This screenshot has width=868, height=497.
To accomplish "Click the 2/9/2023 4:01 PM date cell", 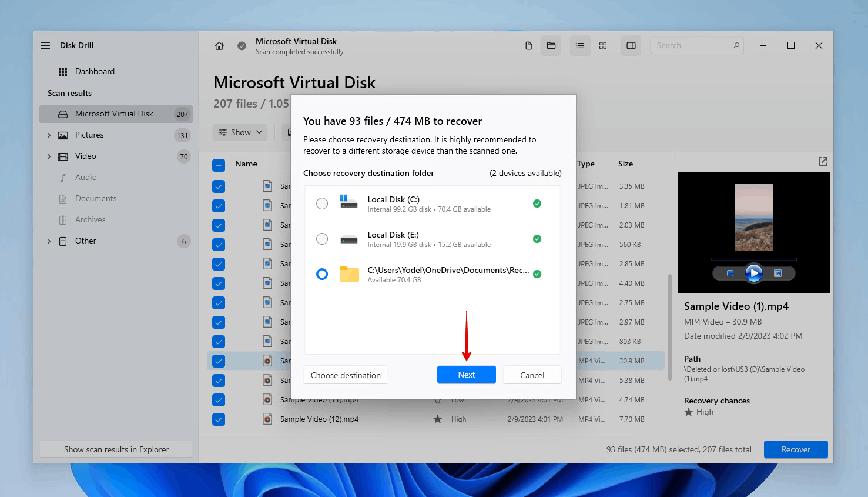I will click(x=535, y=419).
